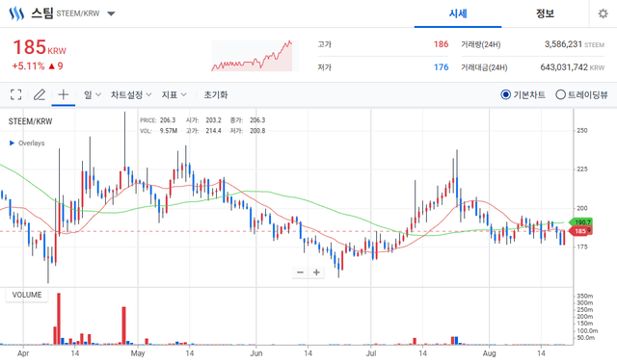The width and height of the screenshot is (617, 364).
Task: Click the red 185 current price tag
Action: click(580, 231)
